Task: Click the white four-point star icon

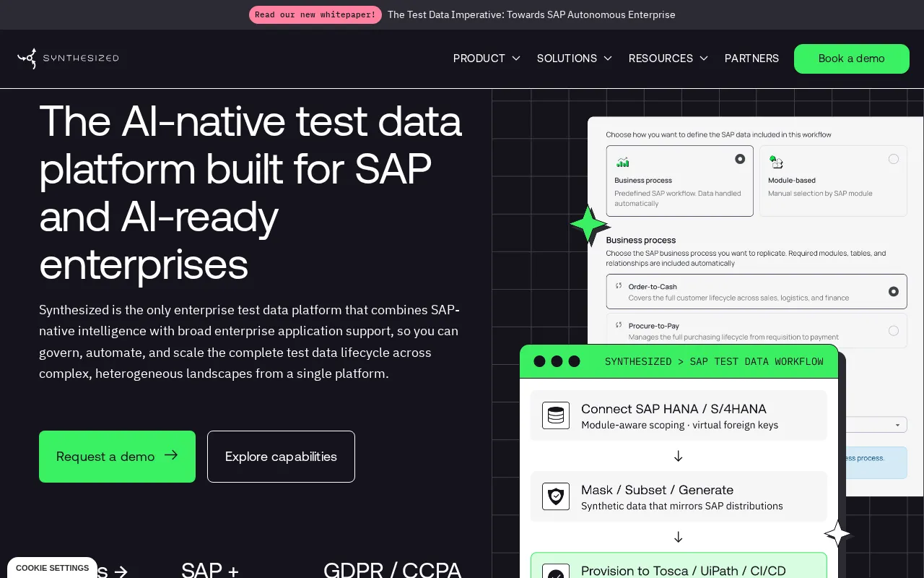Action: tap(838, 534)
